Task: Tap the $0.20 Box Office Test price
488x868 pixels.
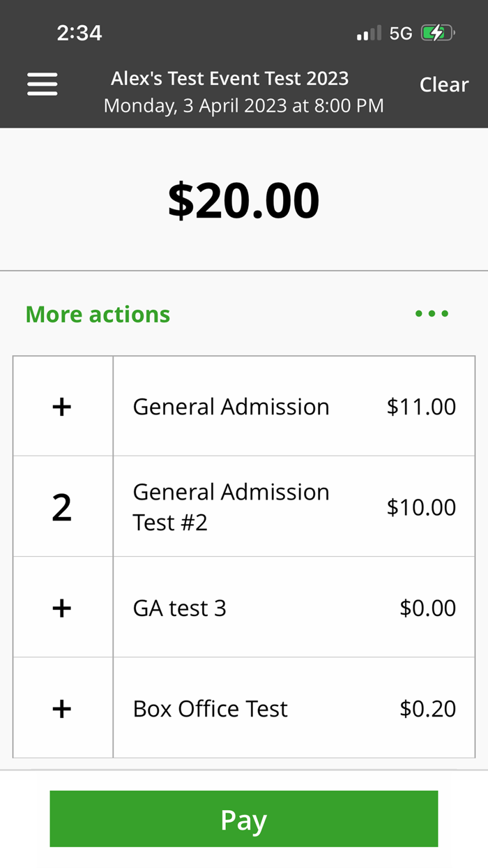Action: click(x=427, y=709)
